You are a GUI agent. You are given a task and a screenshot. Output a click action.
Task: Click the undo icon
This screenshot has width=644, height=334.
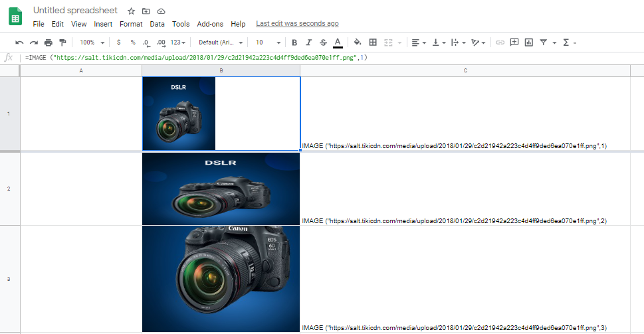19,42
